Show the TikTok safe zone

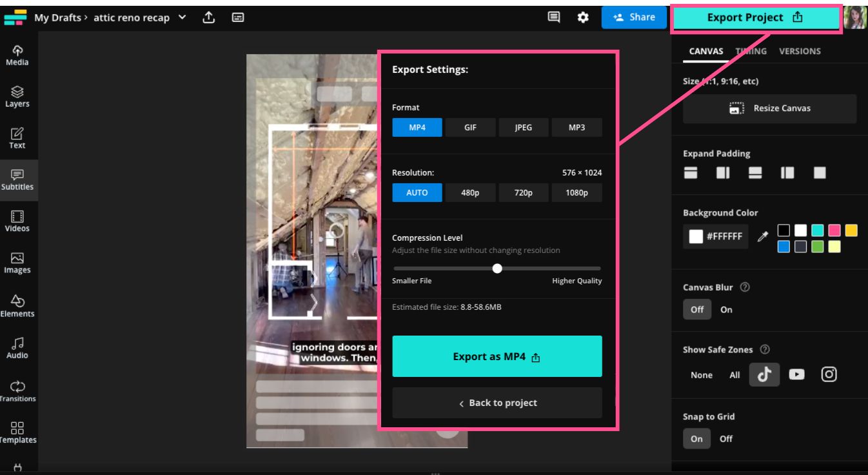pyautogui.click(x=764, y=375)
